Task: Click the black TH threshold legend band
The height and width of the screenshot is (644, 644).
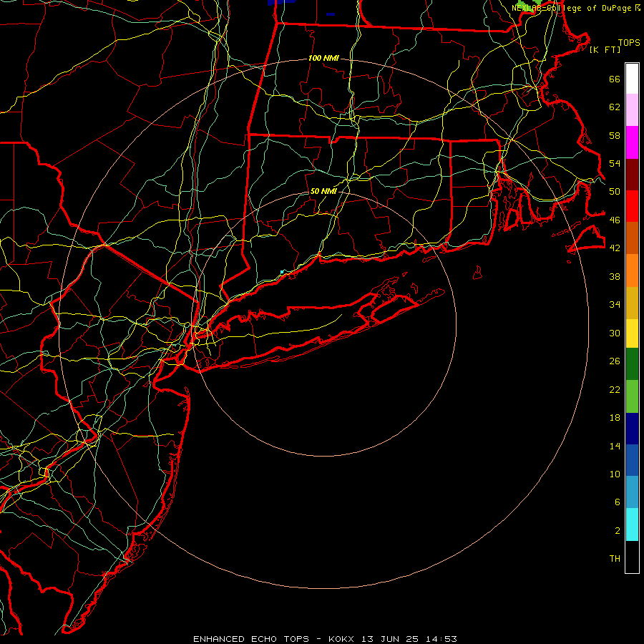Action: tap(632, 557)
